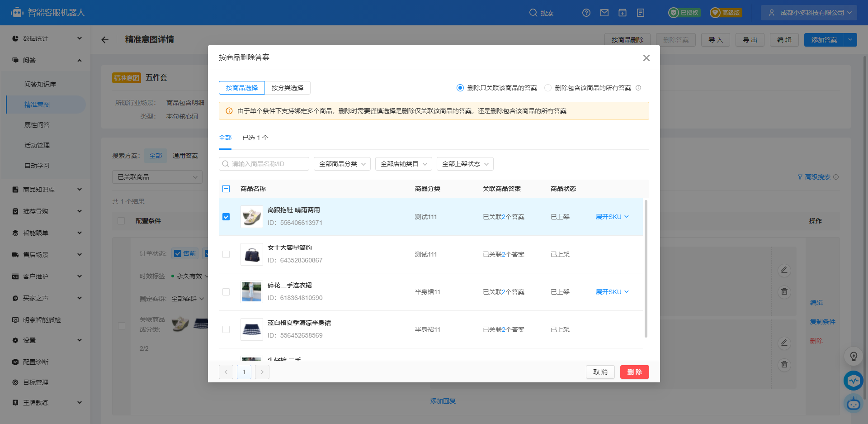The width and height of the screenshot is (868, 424).
Task: Click the 推荐导购 sidebar icon
Action: (x=15, y=211)
